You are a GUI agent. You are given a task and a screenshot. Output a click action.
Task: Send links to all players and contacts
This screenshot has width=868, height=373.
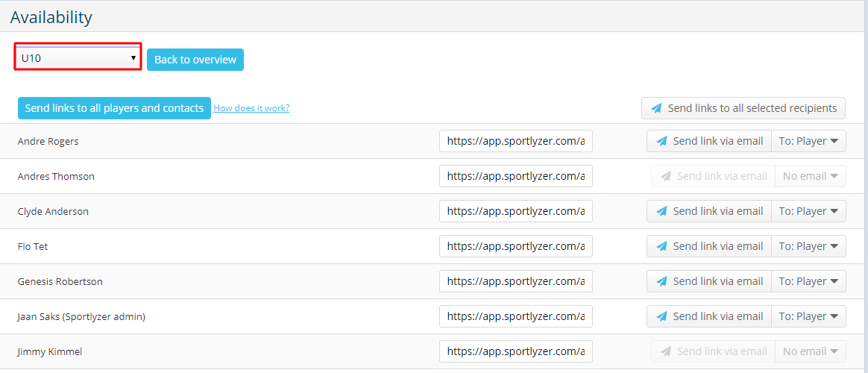click(115, 108)
